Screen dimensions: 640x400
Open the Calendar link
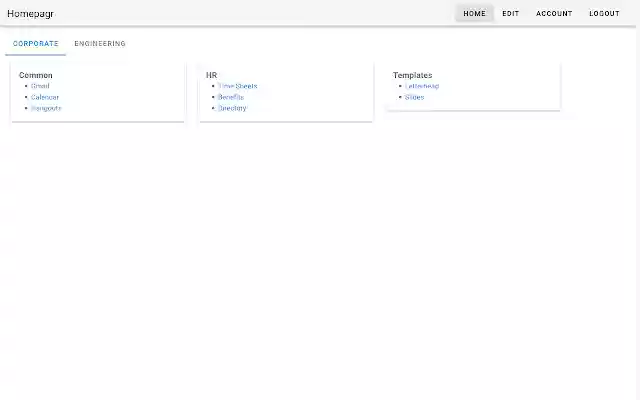(x=45, y=97)
